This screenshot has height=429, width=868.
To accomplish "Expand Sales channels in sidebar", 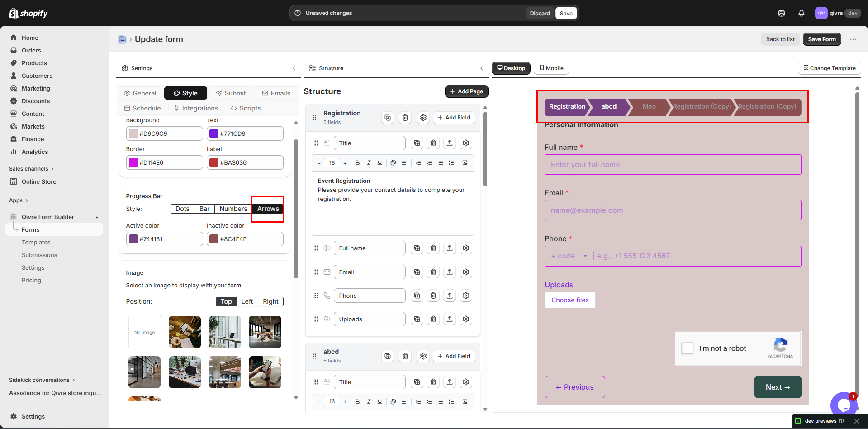I will [32, 169].
